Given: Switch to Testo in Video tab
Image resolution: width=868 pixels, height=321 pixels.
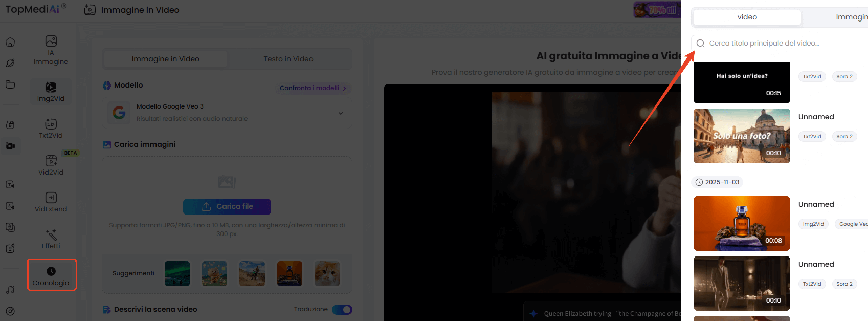Looking at the screenshot, I should click(288, 59).
